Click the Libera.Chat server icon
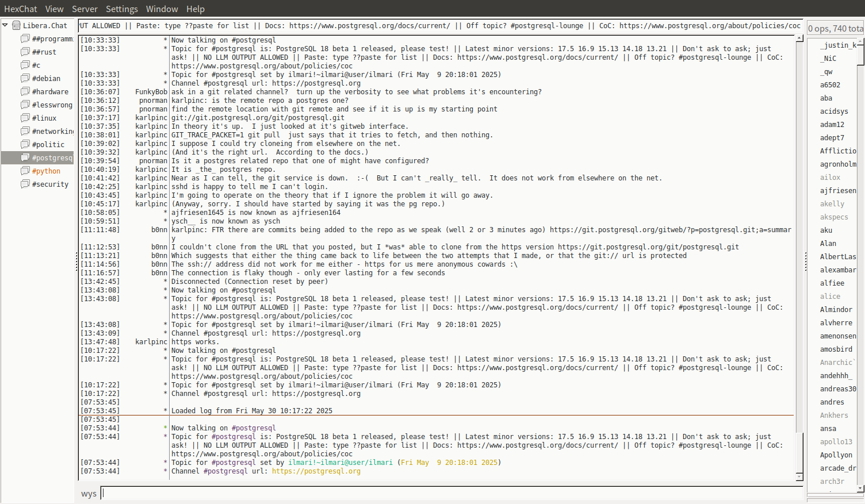Image resolution: width=865 pixels, height=504 pixels. (x=17, y=25)
